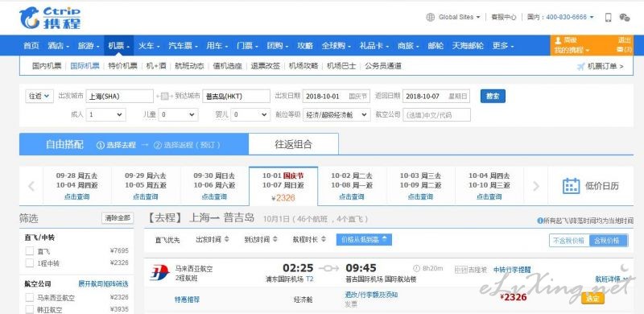
Task: Click the Malaysia Airlines logo
Action: (x=159, y=273)
